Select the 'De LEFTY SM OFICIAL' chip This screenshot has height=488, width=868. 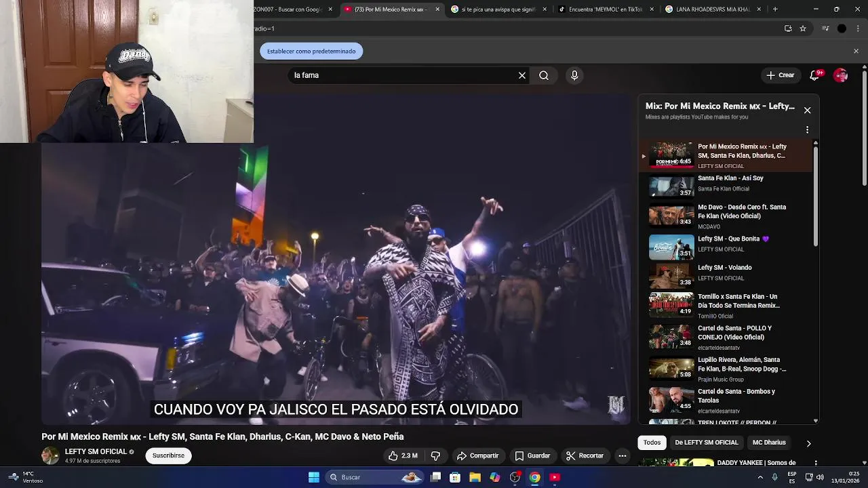(x=706, y=443)
